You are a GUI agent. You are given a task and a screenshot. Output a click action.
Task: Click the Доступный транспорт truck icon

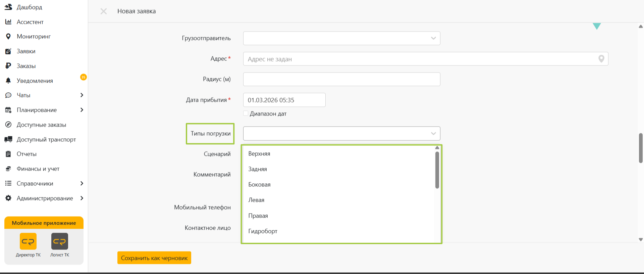tap(8, 139)
